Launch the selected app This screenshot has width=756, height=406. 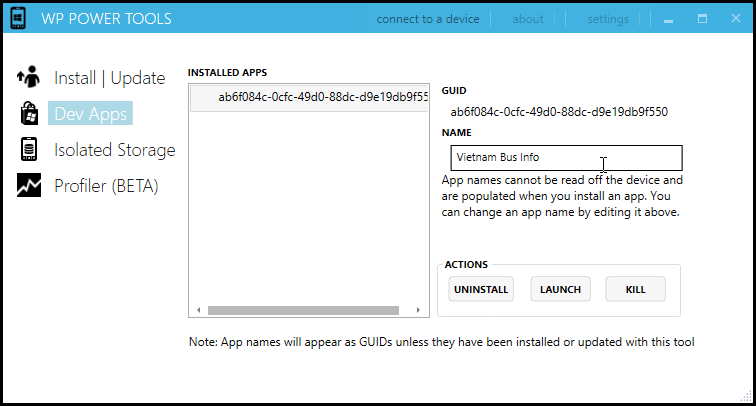(560, 289)
